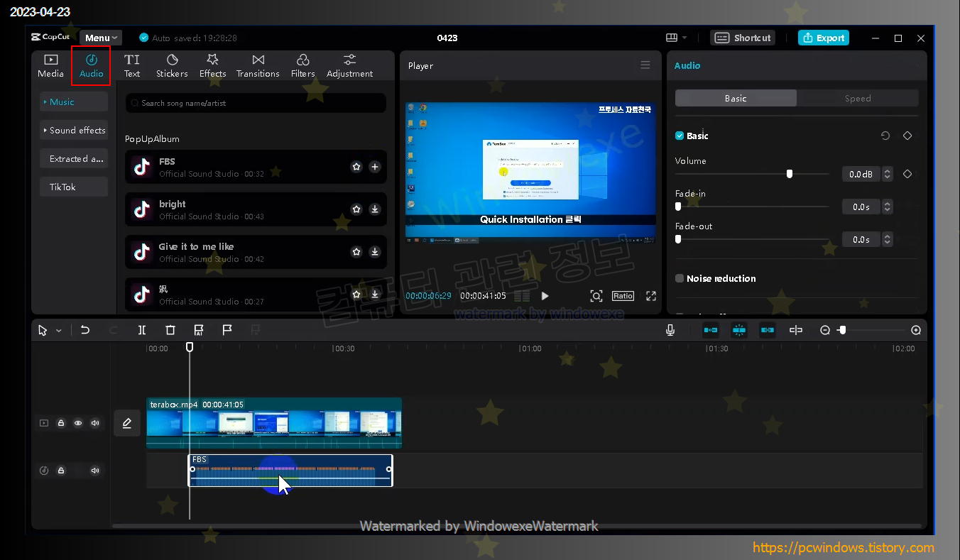Reset Basic audio settings
The width and height of the screenshot is (960, 560).
pyautogui.click(x=885, y=136)
